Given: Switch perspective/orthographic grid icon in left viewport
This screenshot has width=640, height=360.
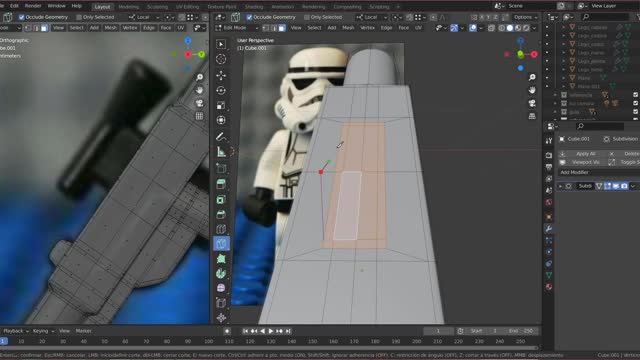Looking at the screenshot, I should 199,116.
